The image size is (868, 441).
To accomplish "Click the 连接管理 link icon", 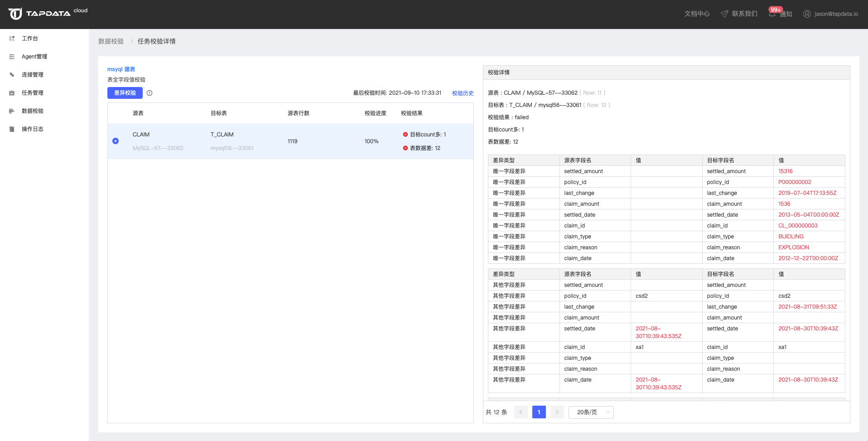I will click(x=12, y=75).
